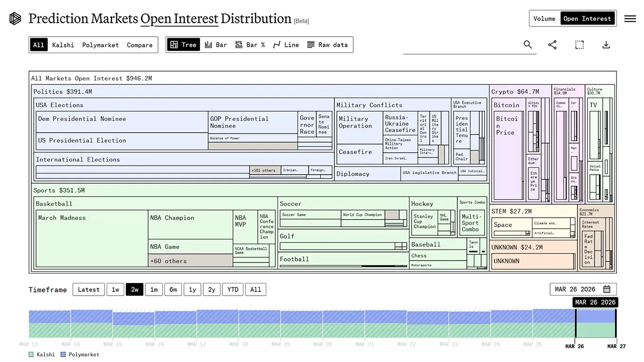The width and height of the screenshot is (644, 362).
Task: Select the All timeframe button
Action: 256,289
